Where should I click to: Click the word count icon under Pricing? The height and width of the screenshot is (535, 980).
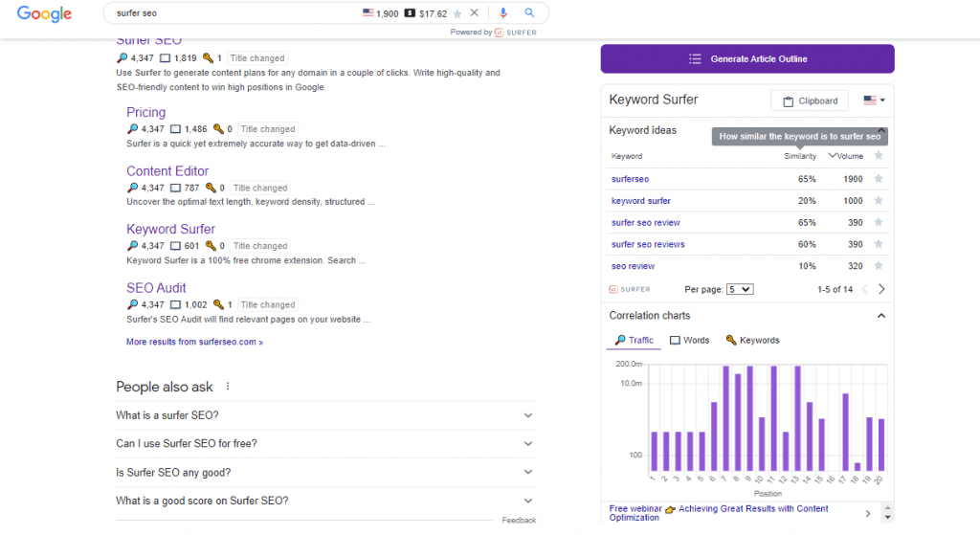(176, 129)
